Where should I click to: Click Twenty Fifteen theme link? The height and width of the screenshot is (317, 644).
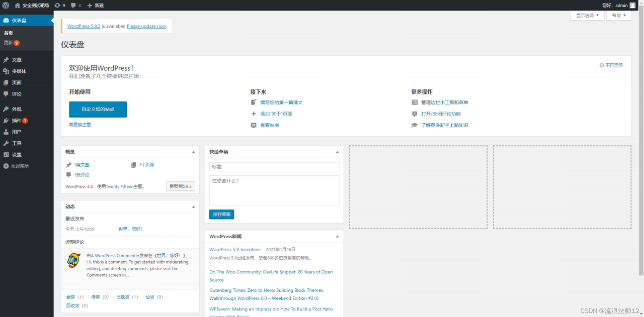click(120, 186)
